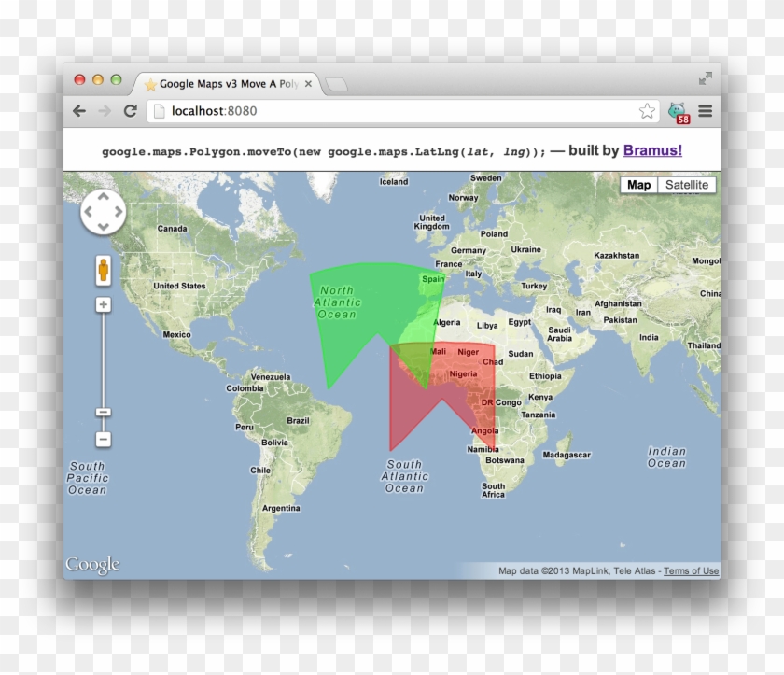784x675 pixels.
Task: Click the Terms of Use link
Action: (x=691, y=570)
